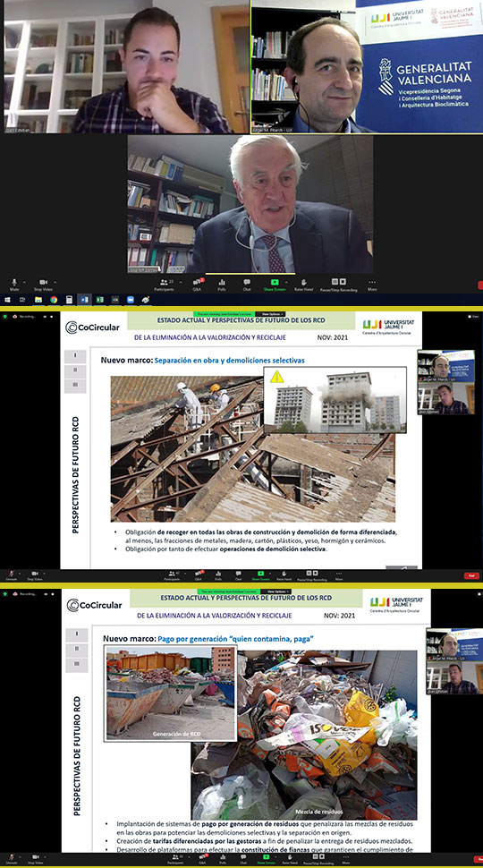
Task: Click the red End button in the demolition slide window
Action: (471, 575)
